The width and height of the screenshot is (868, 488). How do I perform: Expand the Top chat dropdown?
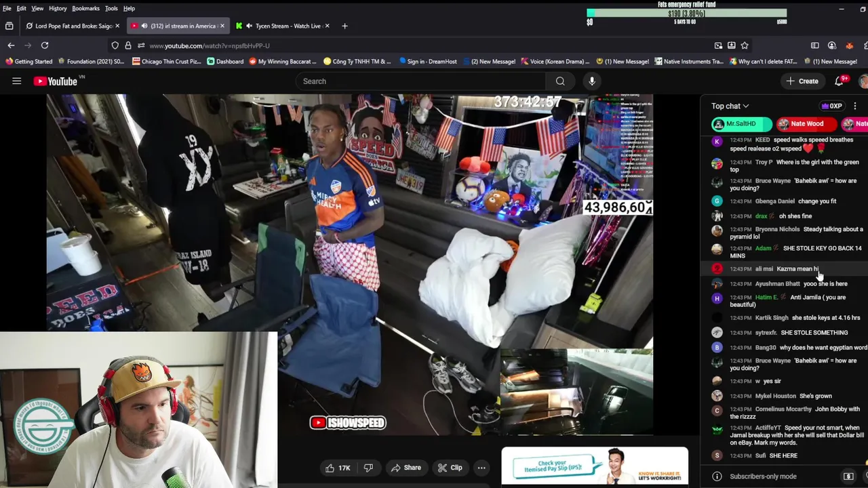[x=730, y=106]
